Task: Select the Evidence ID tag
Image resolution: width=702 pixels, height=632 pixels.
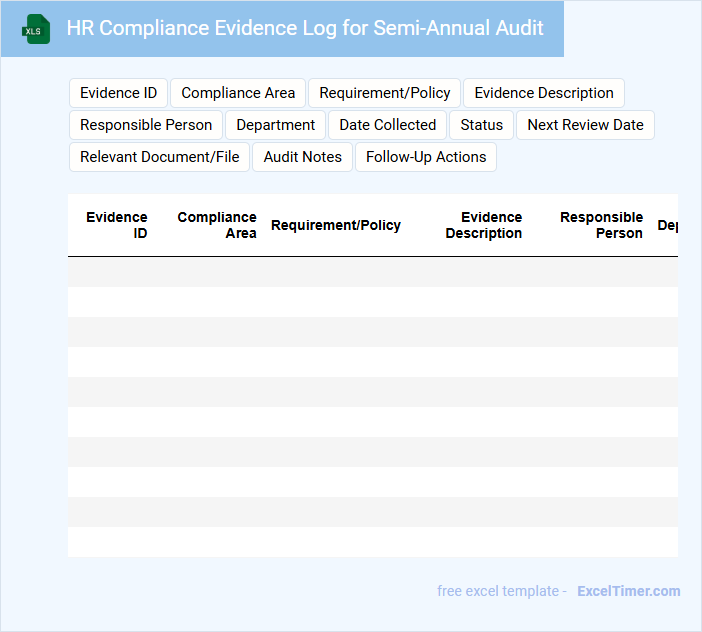Action: (x=118, y=93)
